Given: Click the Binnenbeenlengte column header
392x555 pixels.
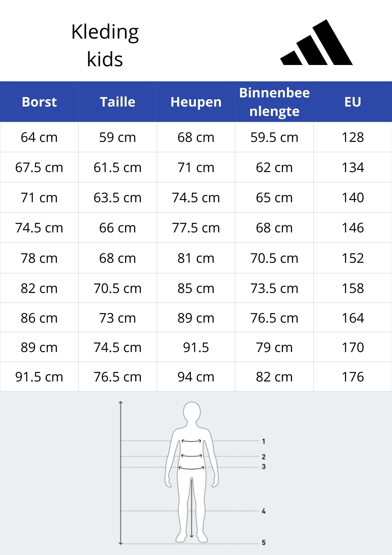Looking at the screenshot, I should 274,102.
